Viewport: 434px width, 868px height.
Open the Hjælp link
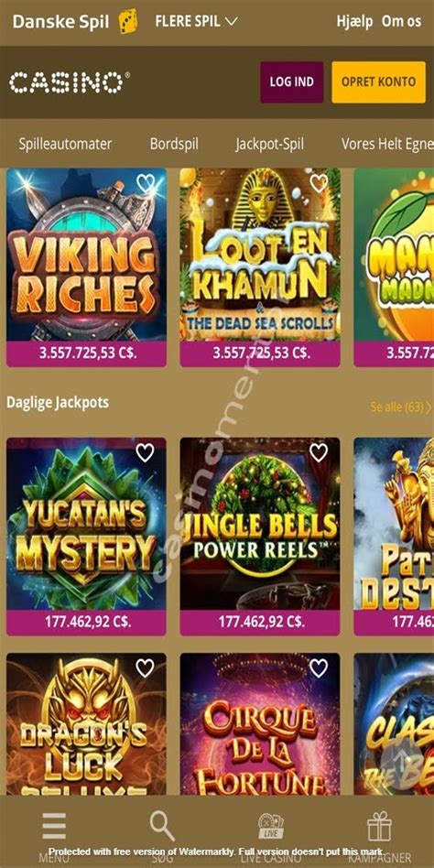click(x=354, y=22)
